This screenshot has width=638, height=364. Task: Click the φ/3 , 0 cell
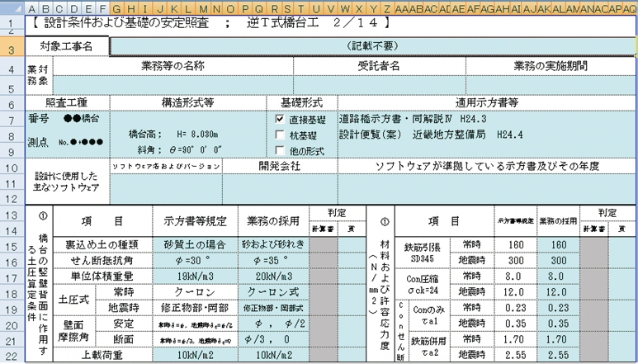click(273, 339)
